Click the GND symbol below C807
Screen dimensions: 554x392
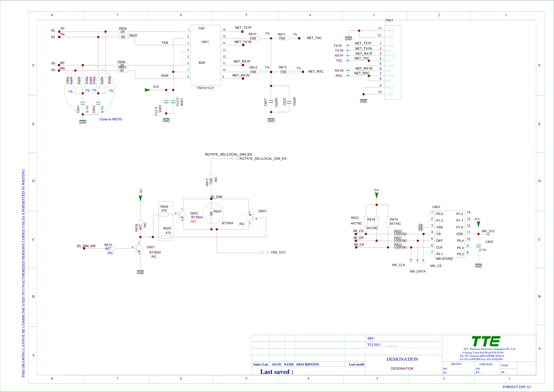[x=271, y=120]
